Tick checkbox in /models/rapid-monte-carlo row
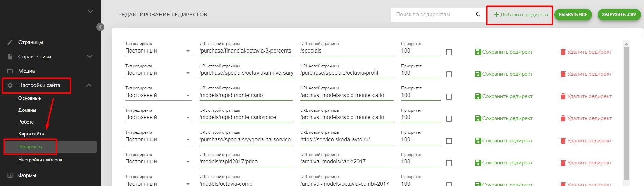This screenshot has height=186, width=644. click(x=449, y=97)
